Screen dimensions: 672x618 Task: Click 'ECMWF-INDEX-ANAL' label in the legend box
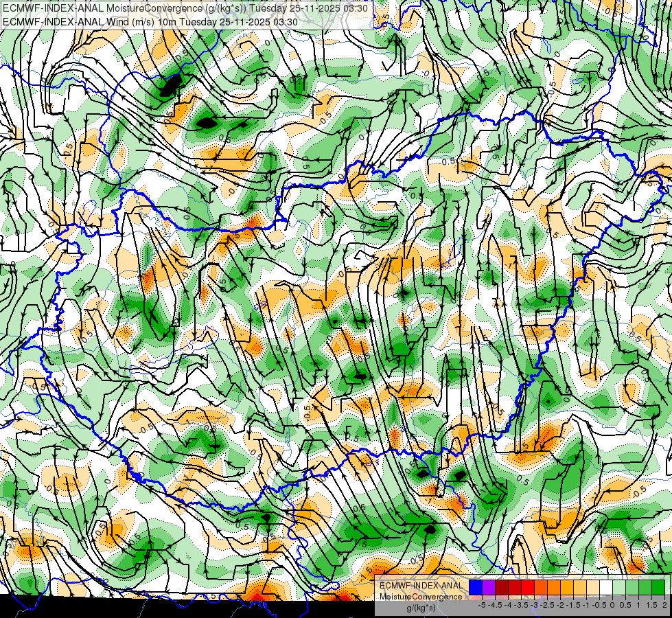click(421, 586)
